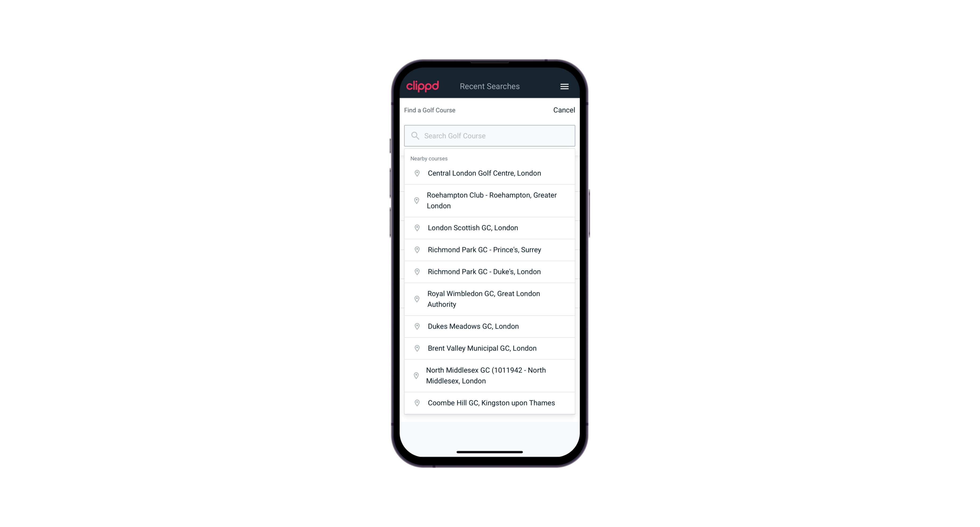Click the location pin icon for Coombe Hill GC
The width and height of the screenshot is (980, 527).
click(x=416, y=403)
